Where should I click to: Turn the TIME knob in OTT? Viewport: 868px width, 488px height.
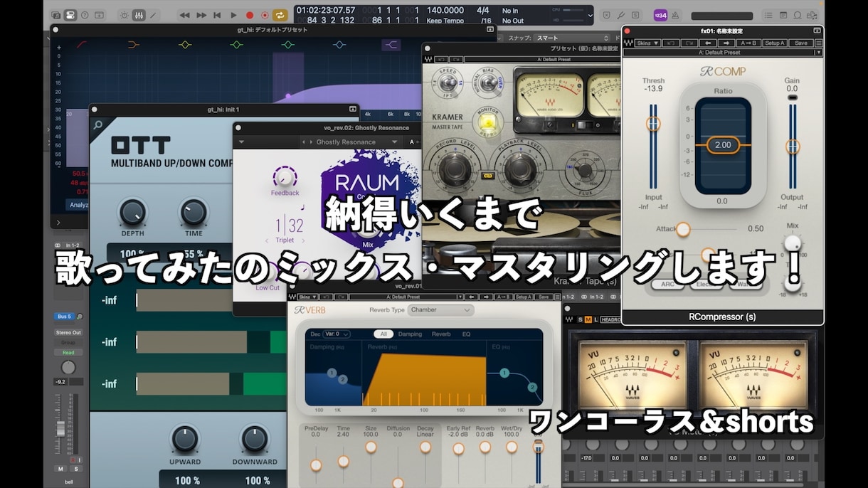(x=194, y=212)
